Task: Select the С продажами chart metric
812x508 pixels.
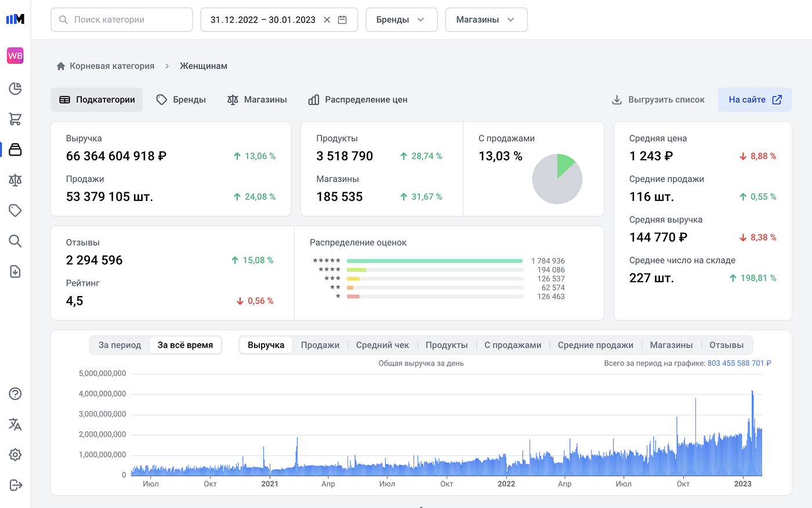Action: (x=513, y=345)
